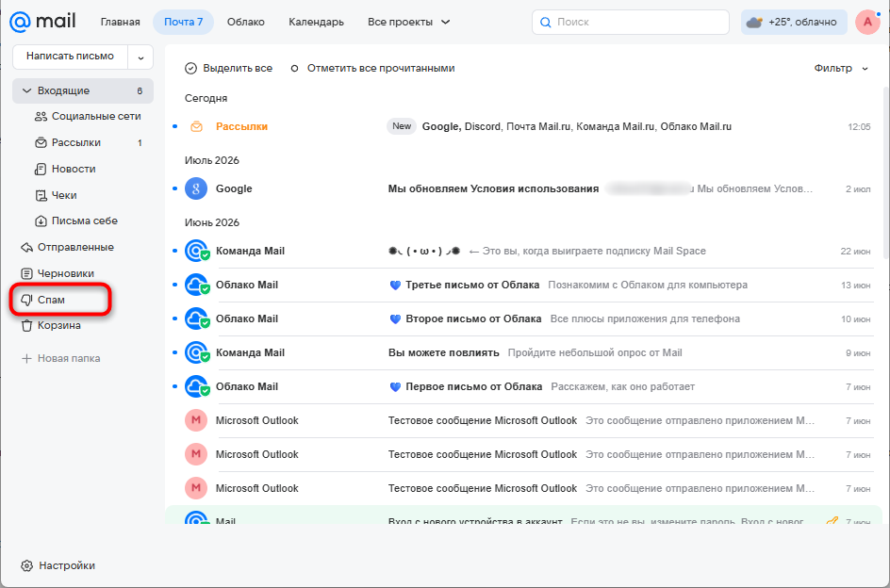Click the Рассылки folder icon in sidebar
The width and height of the screenshot is (890, 588).
(41, 142)
